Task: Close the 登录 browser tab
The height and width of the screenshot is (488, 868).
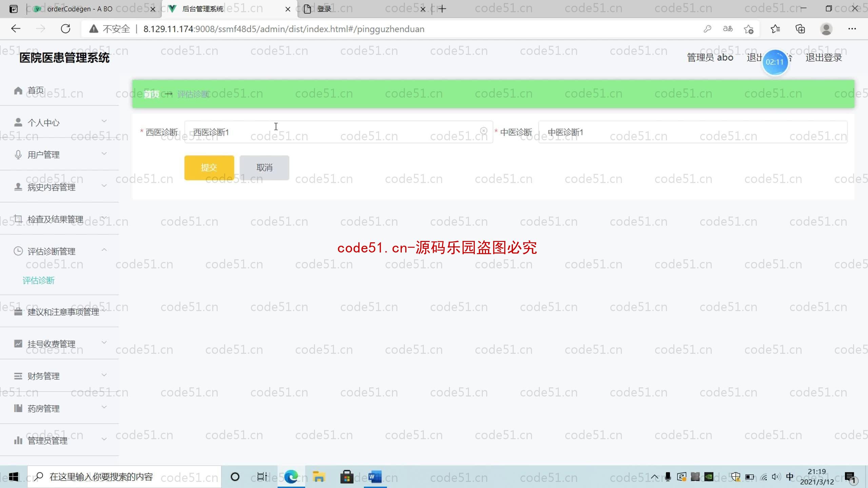Action: (423, 9)
